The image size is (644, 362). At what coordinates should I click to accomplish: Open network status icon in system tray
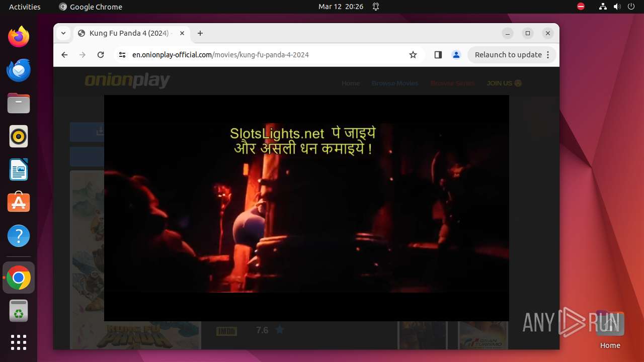click(x=603, y=7)
